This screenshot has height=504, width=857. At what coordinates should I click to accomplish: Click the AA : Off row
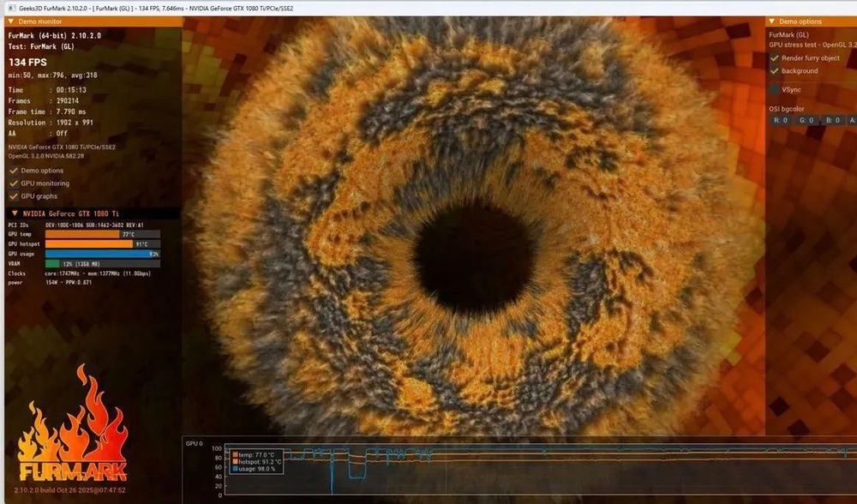[x=38, y=134]
